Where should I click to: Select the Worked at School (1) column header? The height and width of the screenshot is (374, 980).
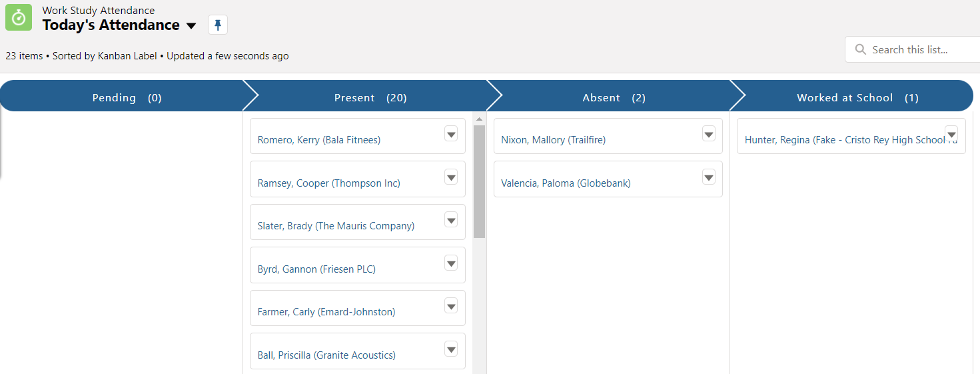tap(857, 97)
